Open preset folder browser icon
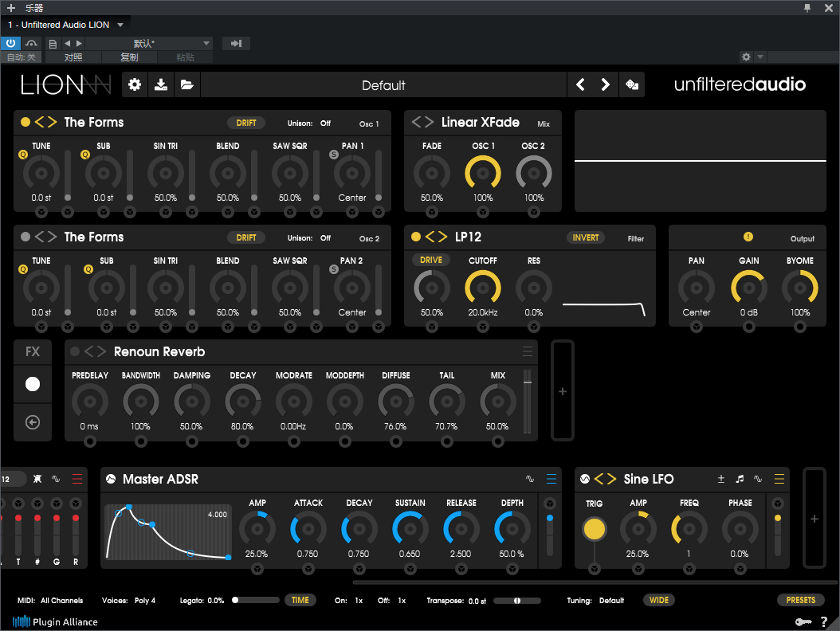840x631 pixels. click(x=187, y=84)
